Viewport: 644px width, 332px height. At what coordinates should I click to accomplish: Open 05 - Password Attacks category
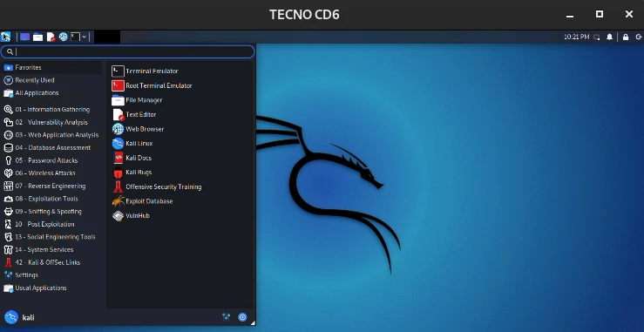(x=51, y=160)
